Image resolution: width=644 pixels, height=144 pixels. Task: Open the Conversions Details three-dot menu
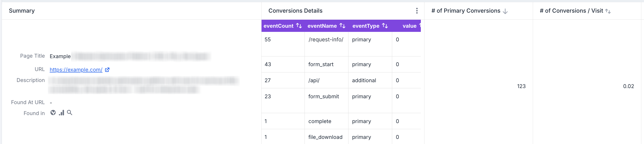point(416,11)
